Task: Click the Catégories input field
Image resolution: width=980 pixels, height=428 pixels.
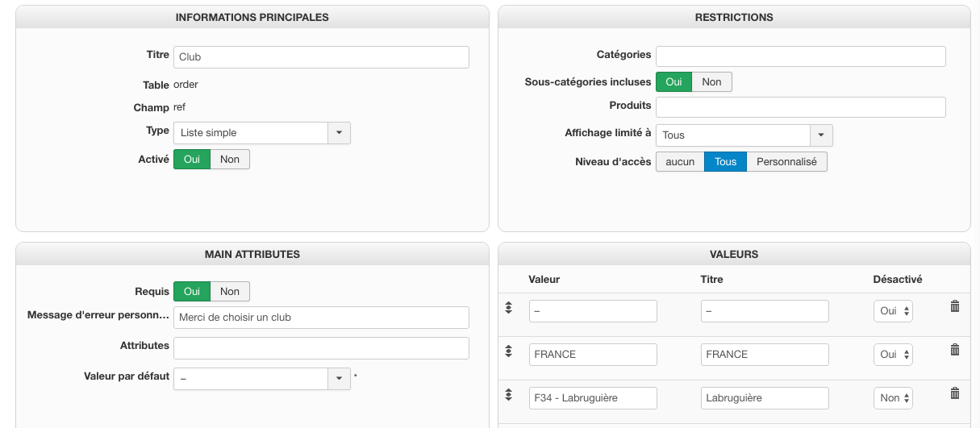Action: click(800, 56)
